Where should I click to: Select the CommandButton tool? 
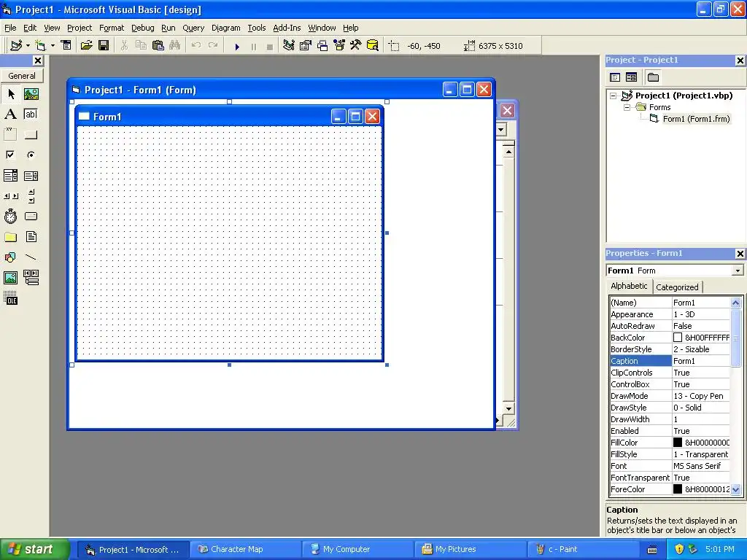coord(31,134)
